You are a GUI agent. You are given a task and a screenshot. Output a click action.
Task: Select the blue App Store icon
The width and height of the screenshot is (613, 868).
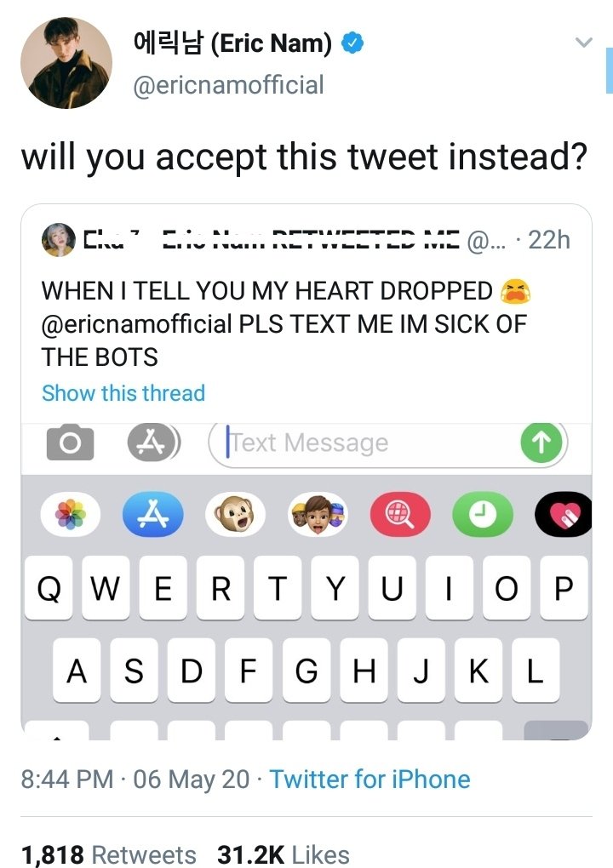click(153, 515)
